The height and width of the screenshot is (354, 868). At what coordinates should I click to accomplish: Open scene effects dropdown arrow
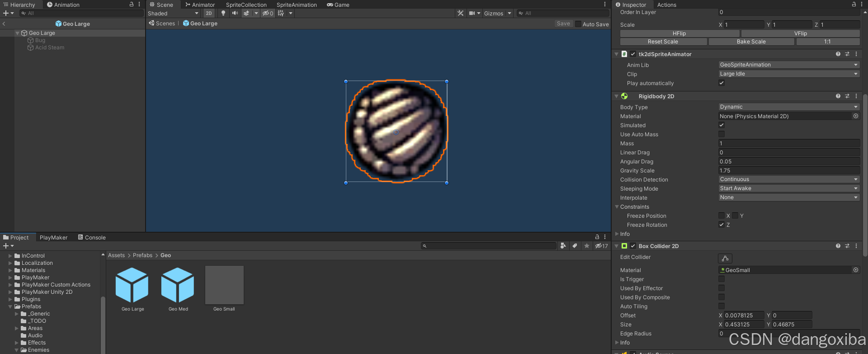click(x=256, y=13)
